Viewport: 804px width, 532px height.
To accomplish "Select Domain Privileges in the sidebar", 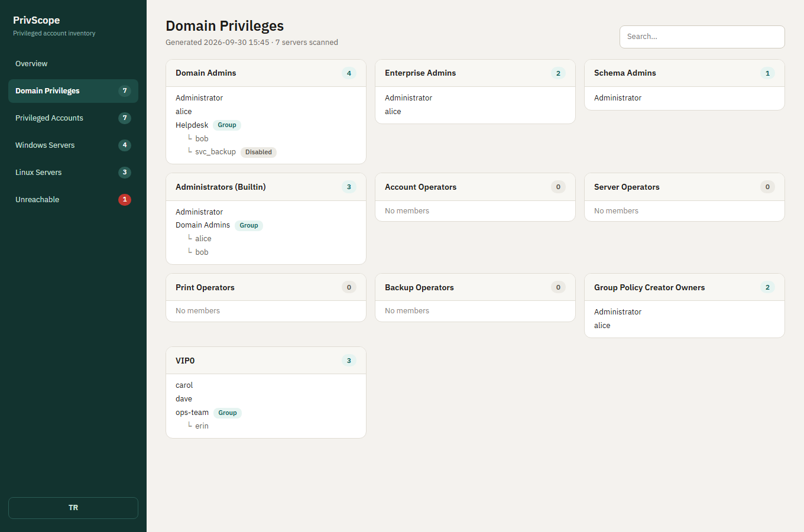I will [73, 91].
